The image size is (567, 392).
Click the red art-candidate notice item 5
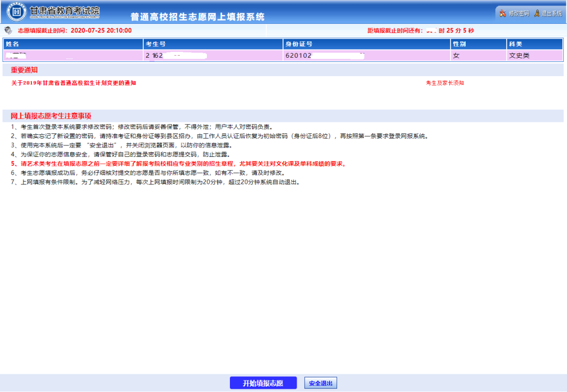tap(178, 164)
